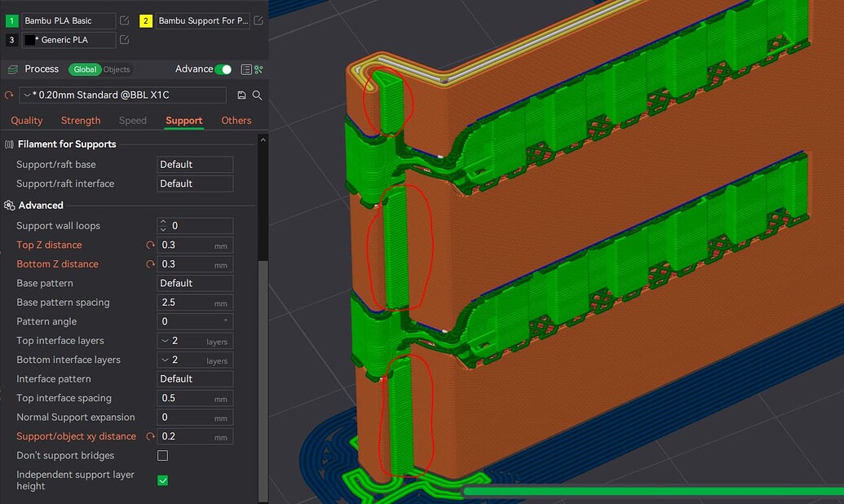Viewport: 844px width, 504px height.
Task: Click the Base pattern spacing field
Action: pos(195,303)
